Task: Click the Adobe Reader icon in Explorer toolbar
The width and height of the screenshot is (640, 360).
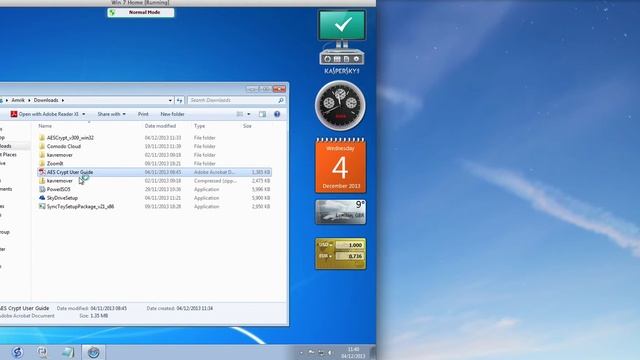Action: click(x=14, y=114)
